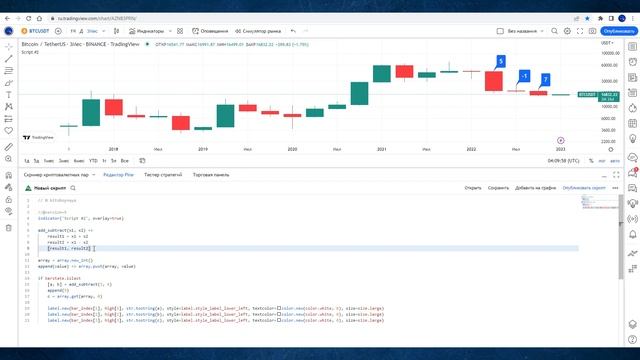Open the Оповещения alerts button
640x360 pixels.
tap(210, 31)
